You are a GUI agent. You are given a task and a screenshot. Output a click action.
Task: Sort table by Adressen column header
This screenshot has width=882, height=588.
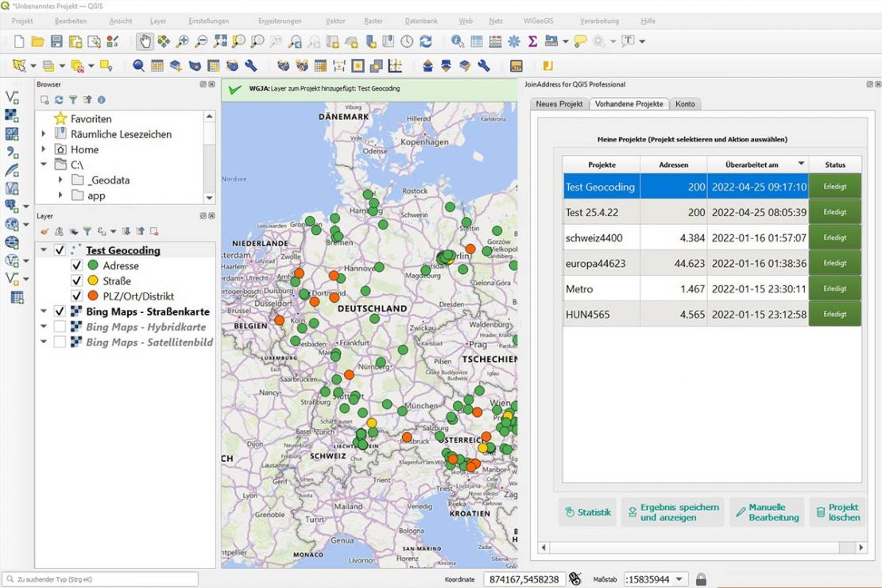click(x=674, y=164)
